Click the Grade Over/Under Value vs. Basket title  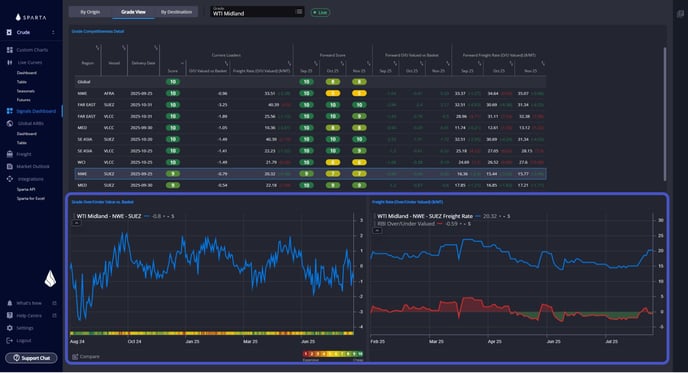(x=103, y=202)
